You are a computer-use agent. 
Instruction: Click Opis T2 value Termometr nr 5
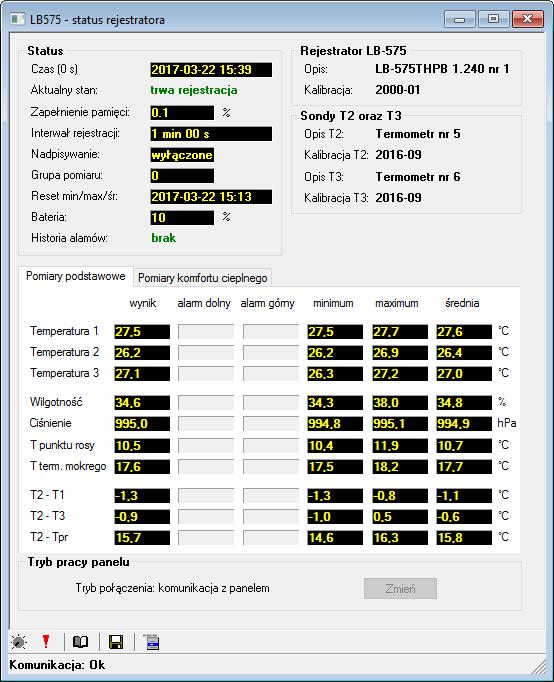point(418,134)
